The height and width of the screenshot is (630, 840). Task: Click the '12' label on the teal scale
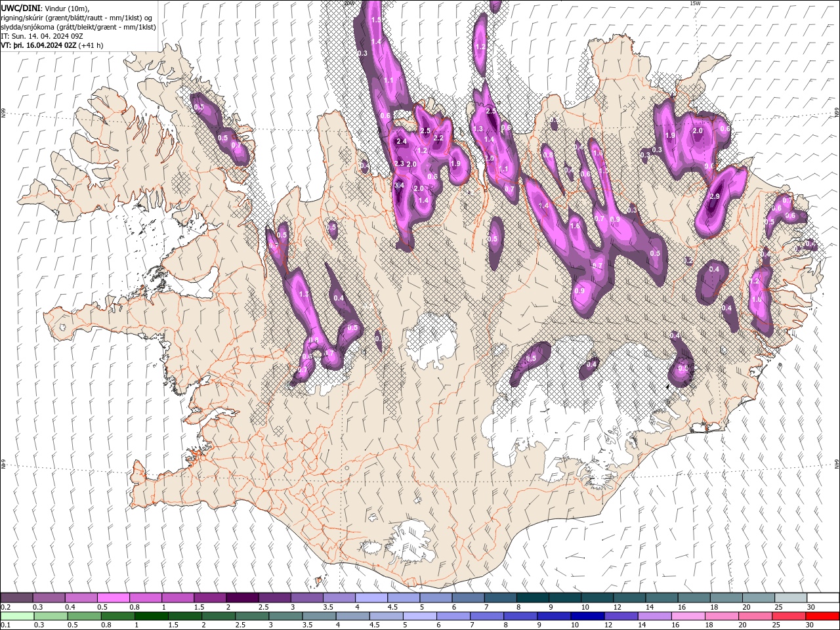618,607
